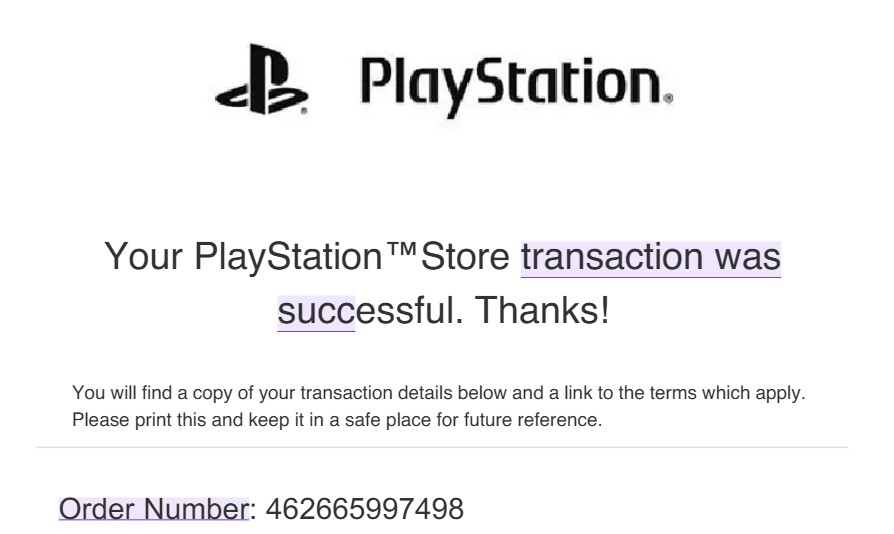Click the registered mark beside the PS symbol

click(304, 111)
